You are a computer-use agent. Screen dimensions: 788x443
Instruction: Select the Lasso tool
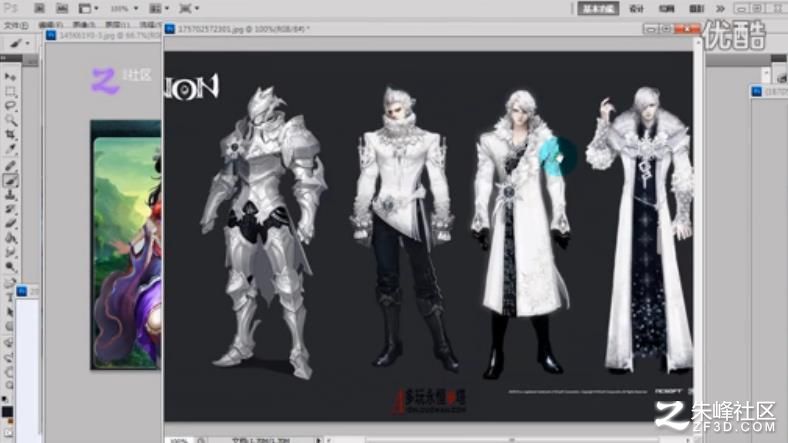click(x=10, y=105)
